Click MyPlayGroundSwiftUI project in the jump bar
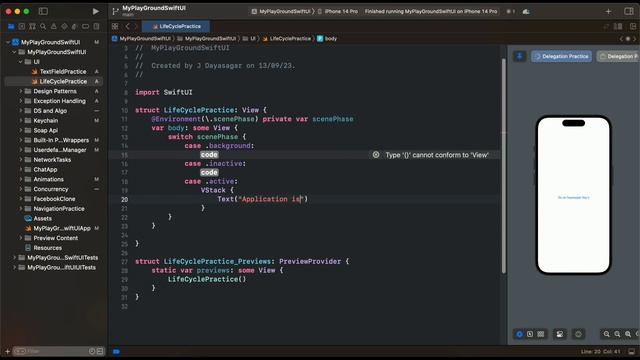Screen dimensions: 640x360 point(142,39)
